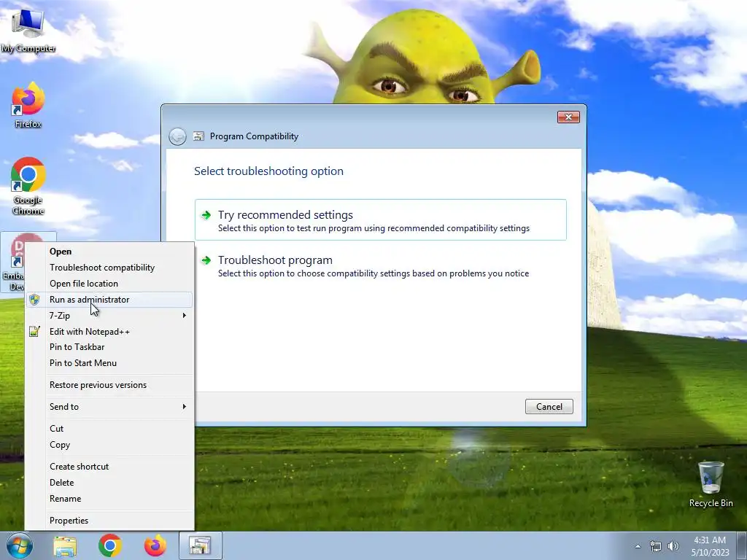Open the Windows Start orb

click(x=20, y=545)
